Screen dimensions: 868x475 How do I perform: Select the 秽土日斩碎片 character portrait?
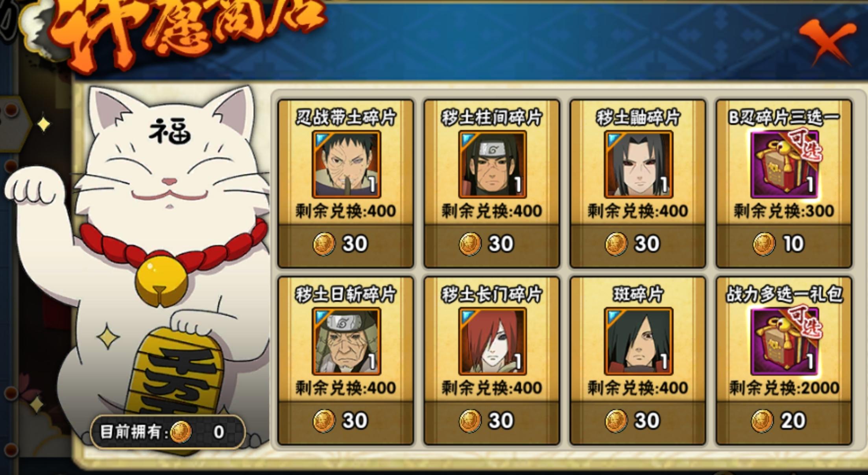346,341
